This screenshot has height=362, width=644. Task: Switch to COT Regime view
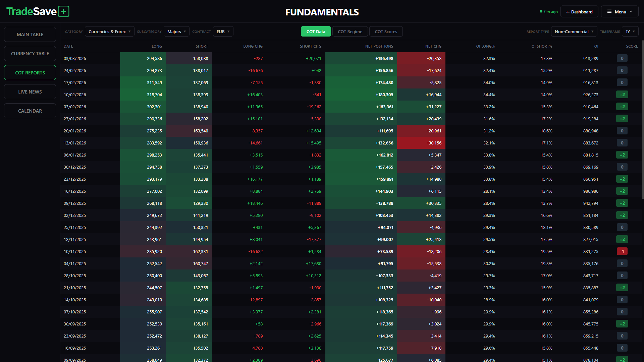click(350, 32)
